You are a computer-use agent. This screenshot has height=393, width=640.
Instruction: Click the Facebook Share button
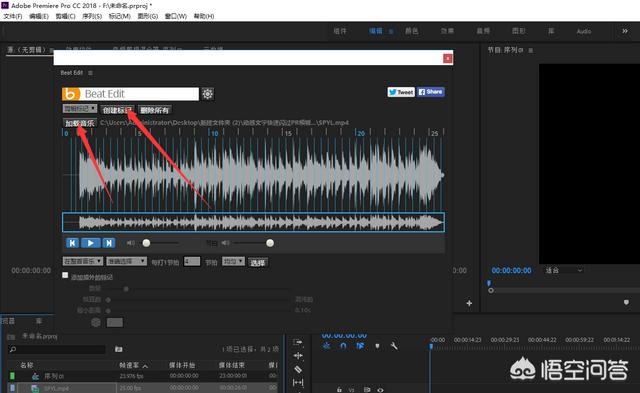(x=430, y=92)
